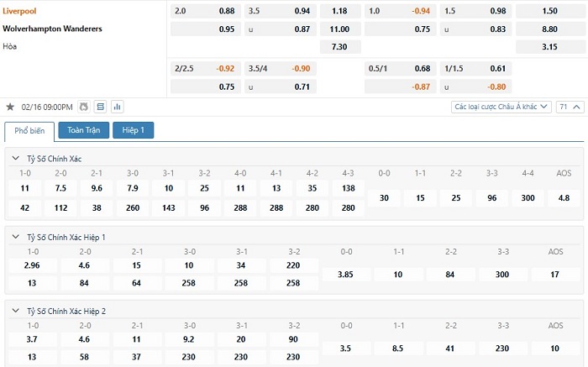Select first-half AOS odds 17
Viewport: 588px width, 367px height.
[555, 275]
